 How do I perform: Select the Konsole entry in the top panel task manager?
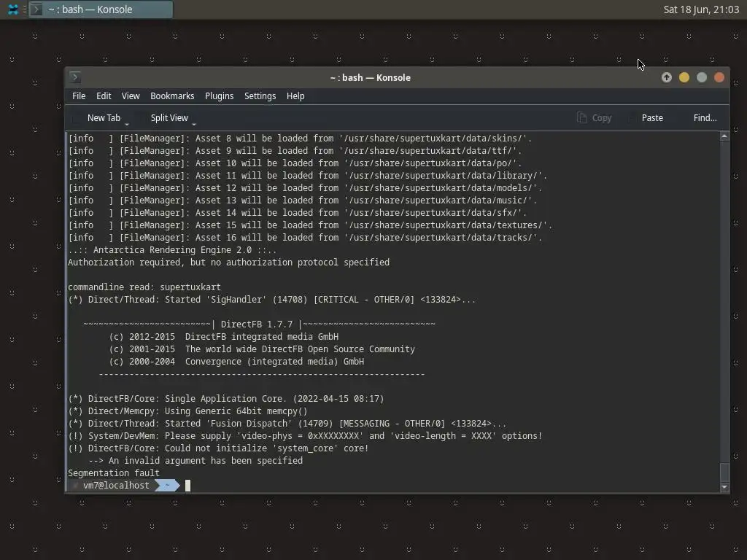(x=101, y=9)
